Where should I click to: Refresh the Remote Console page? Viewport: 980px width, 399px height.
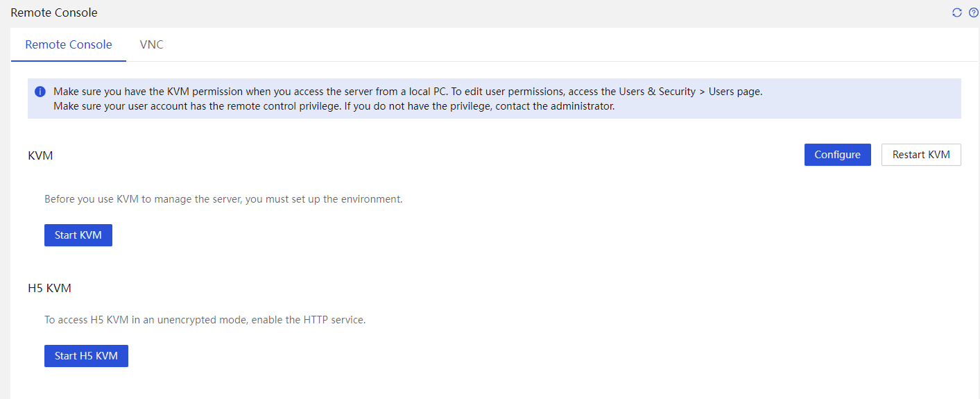pos(957,12)
